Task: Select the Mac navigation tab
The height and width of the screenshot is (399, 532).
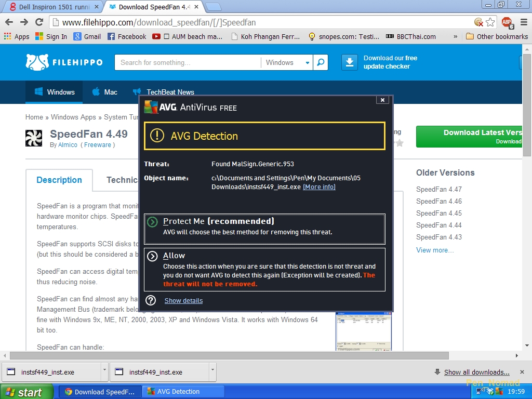Action: (x=105, y=92)
